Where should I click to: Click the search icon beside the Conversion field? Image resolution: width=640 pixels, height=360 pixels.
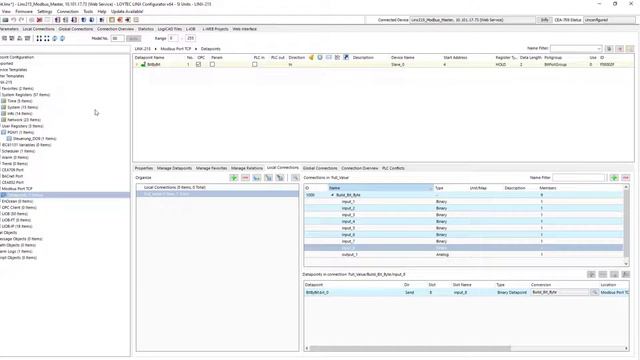click(594, 292)
